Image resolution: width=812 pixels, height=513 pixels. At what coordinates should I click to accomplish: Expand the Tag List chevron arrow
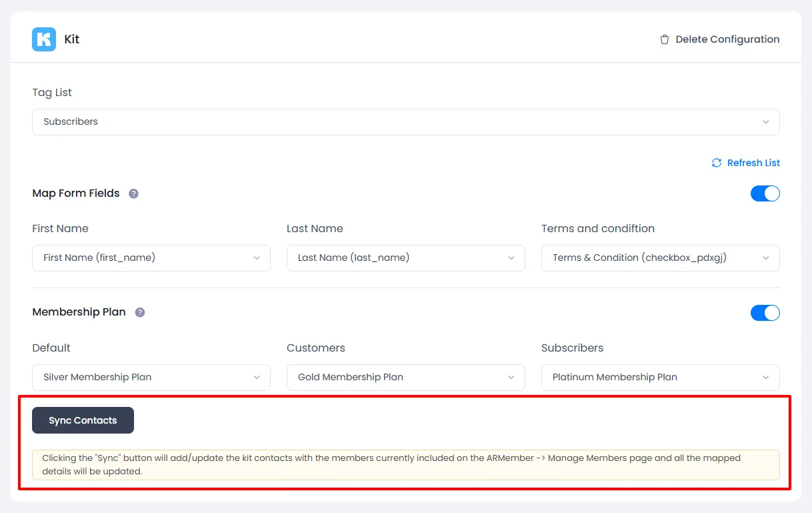[x=765, y=122]
